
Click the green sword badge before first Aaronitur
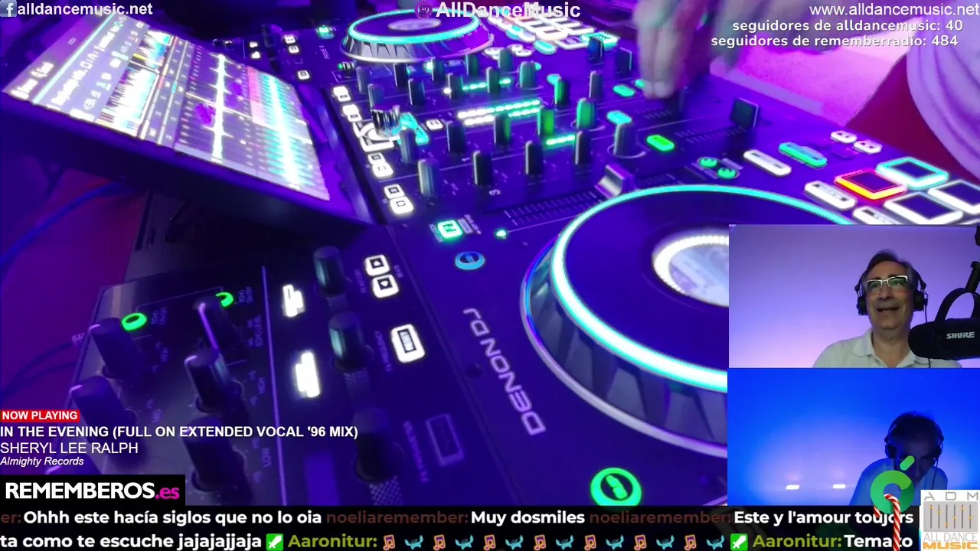pos(275,541)
